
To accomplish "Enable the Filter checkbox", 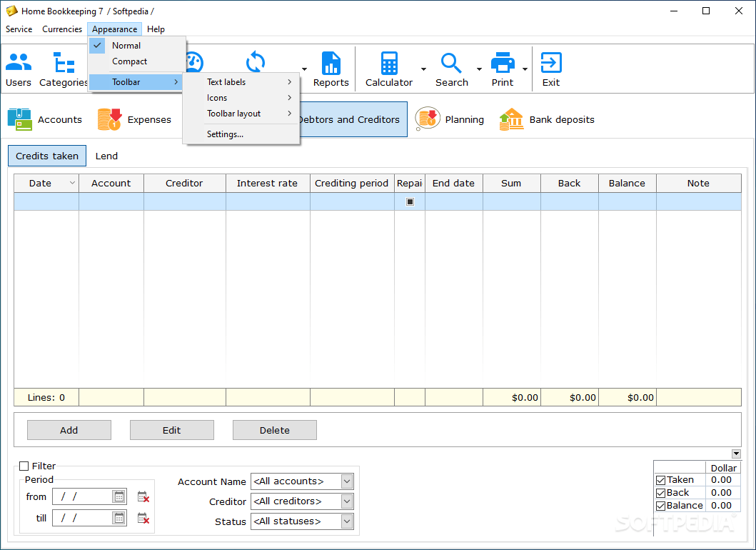I will click(24, 466).
